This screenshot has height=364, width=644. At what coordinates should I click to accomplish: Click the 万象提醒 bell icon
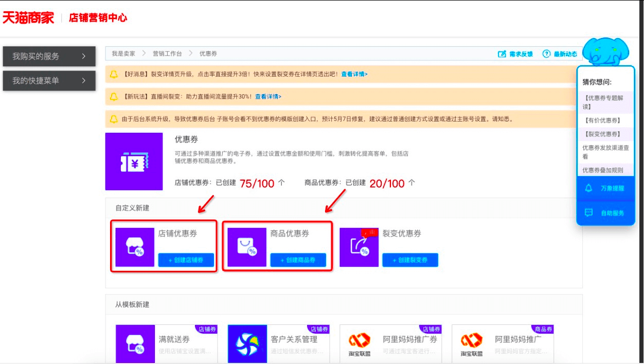click(589, 188)
